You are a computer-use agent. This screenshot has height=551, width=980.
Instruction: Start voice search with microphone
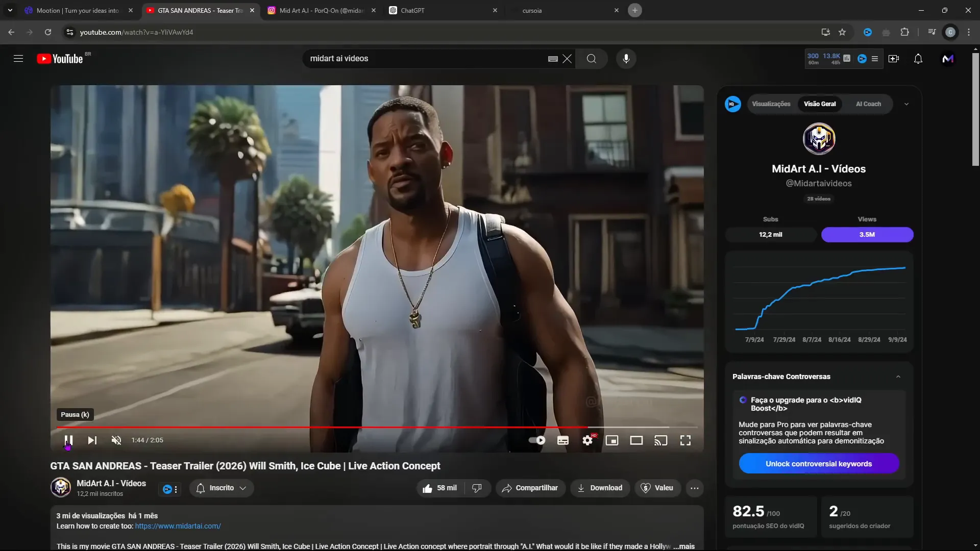click(x=626, y=59)
